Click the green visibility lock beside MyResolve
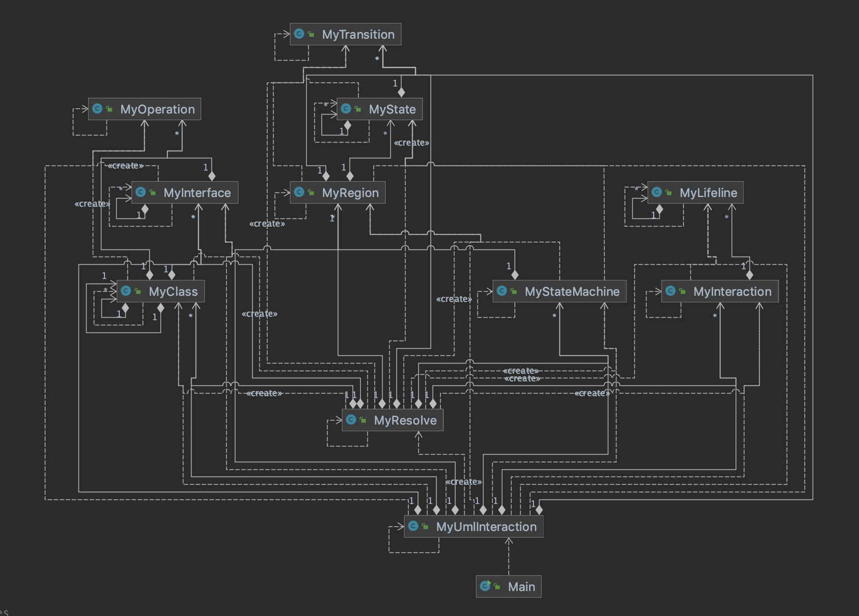 pyautogui.click(x=363, y=421)
